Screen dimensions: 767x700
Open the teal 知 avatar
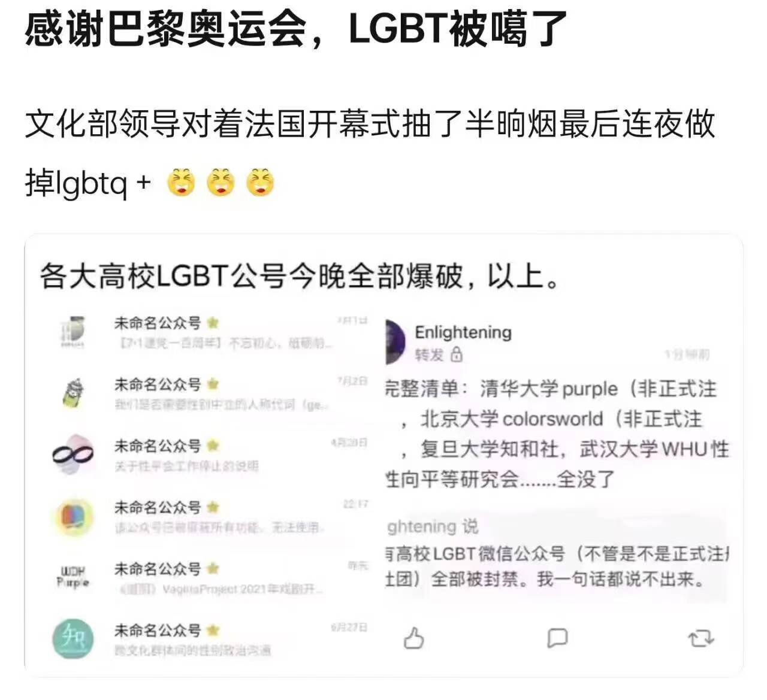tap(73, 639)
